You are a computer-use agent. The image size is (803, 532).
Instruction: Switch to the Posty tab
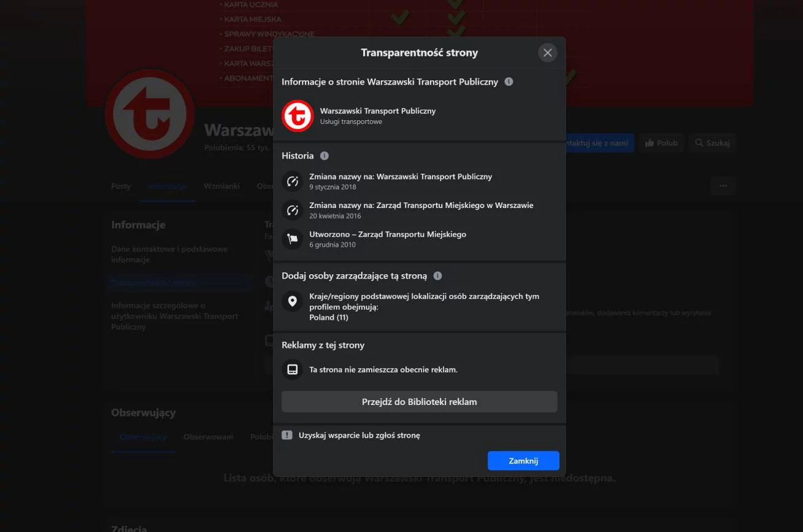121,186
